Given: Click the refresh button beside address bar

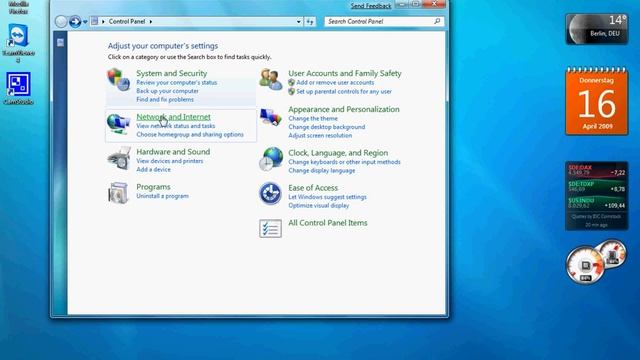Looking at the screenshot, I should [310, 22].
